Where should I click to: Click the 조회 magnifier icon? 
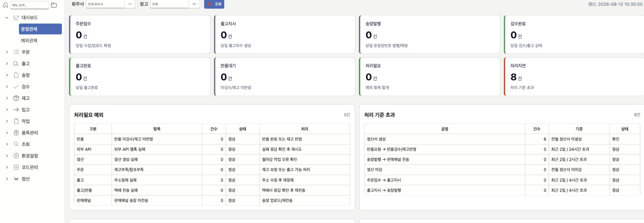(x=16, y=144)
